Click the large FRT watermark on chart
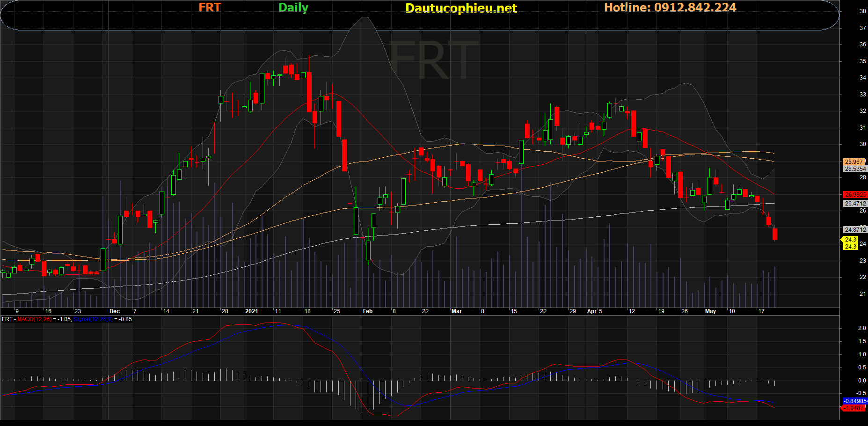The height and width of the screenshot is (426, 868). point(434,60)
